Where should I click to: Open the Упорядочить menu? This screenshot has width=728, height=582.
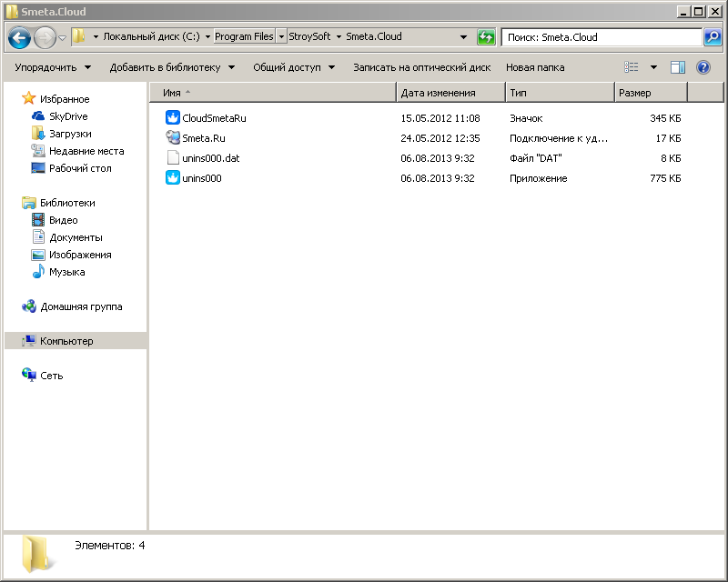[53, 68]
